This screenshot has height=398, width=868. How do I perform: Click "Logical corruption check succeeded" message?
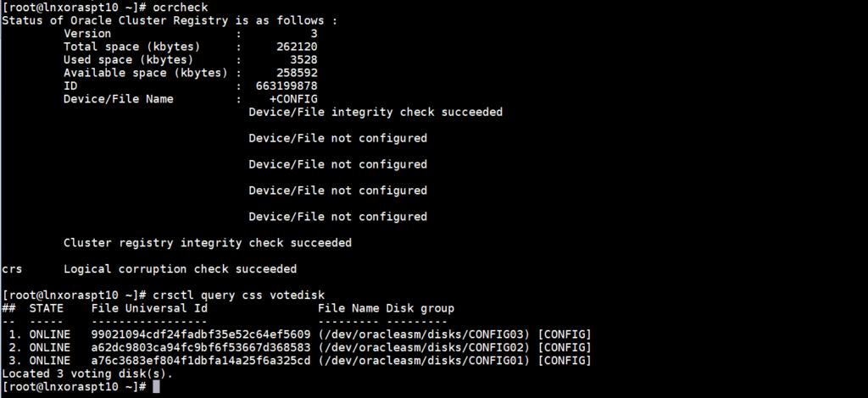[180, 269]
